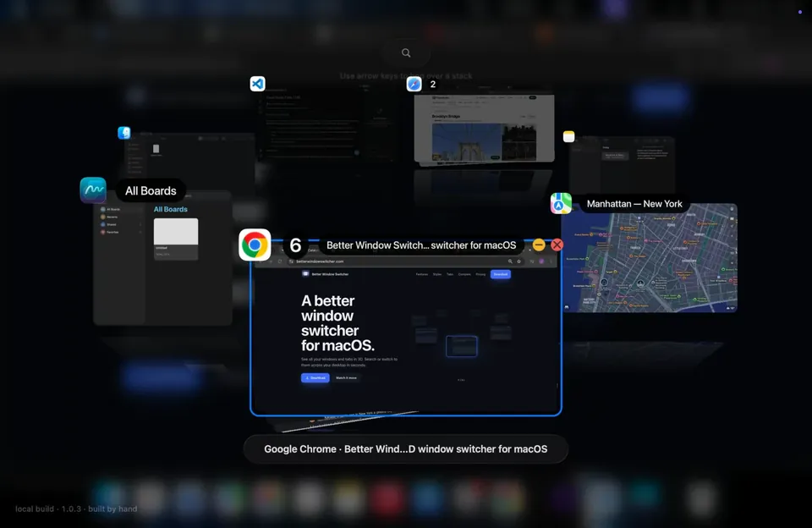Open the search magnifier at the top
Image resolution: width=812 pixels, height=528 pixels.
point(406,52)
